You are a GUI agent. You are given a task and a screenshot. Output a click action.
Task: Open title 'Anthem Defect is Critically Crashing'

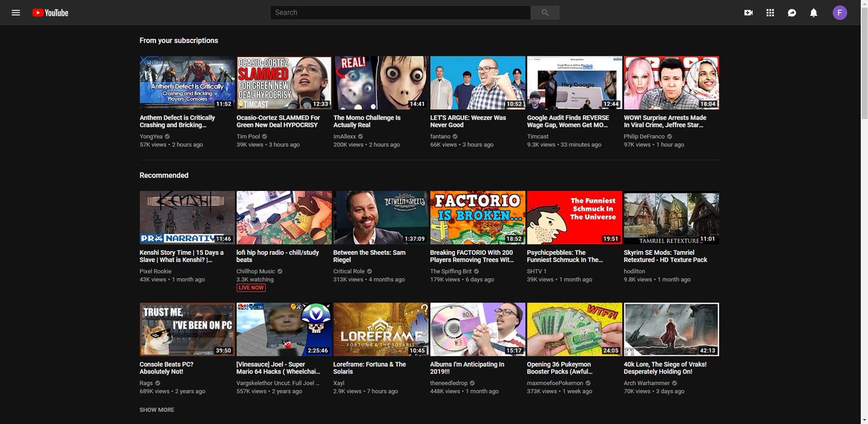coord(177,122)
